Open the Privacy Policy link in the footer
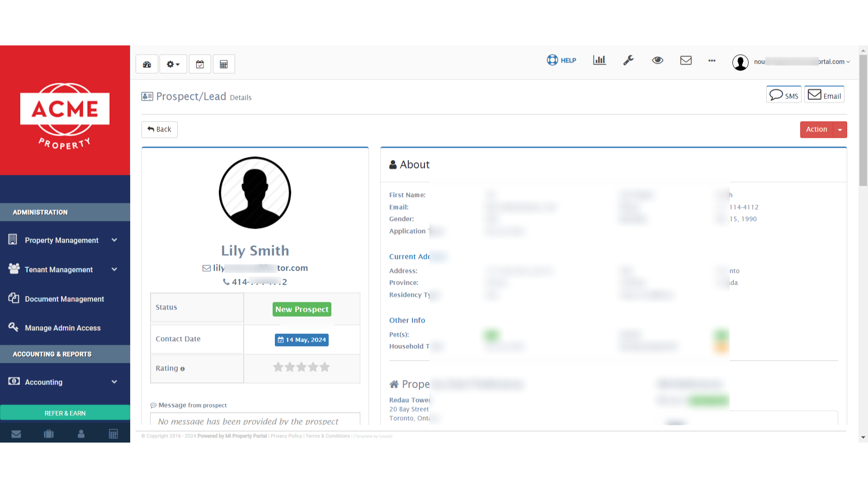 (x=286, y=436)
